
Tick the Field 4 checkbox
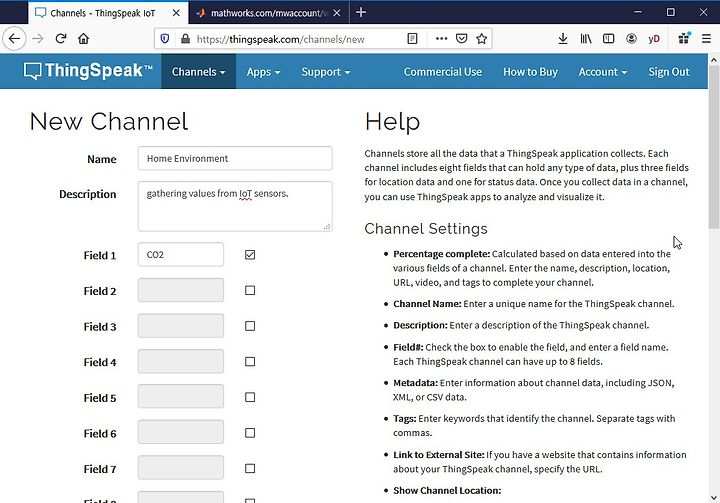(250, 362)
